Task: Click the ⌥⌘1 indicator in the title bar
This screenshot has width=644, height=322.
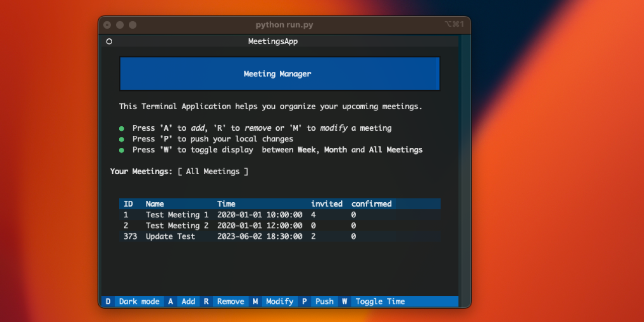Action: tap(454, 24)
